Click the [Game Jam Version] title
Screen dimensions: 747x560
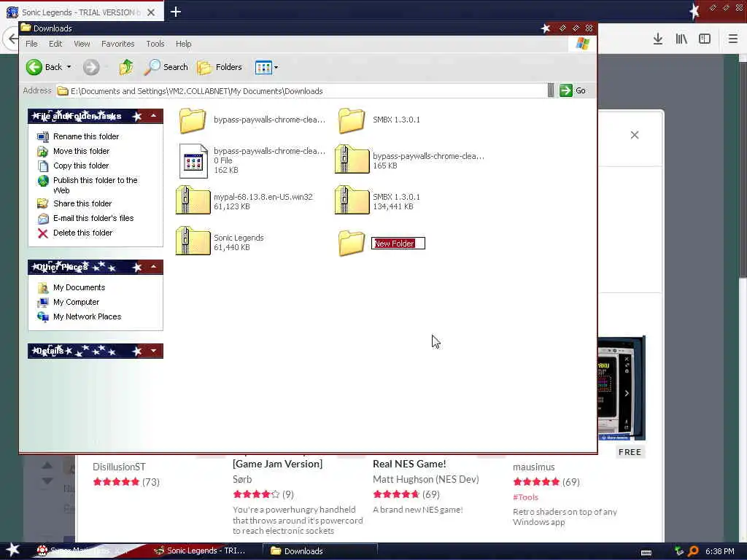277,464
